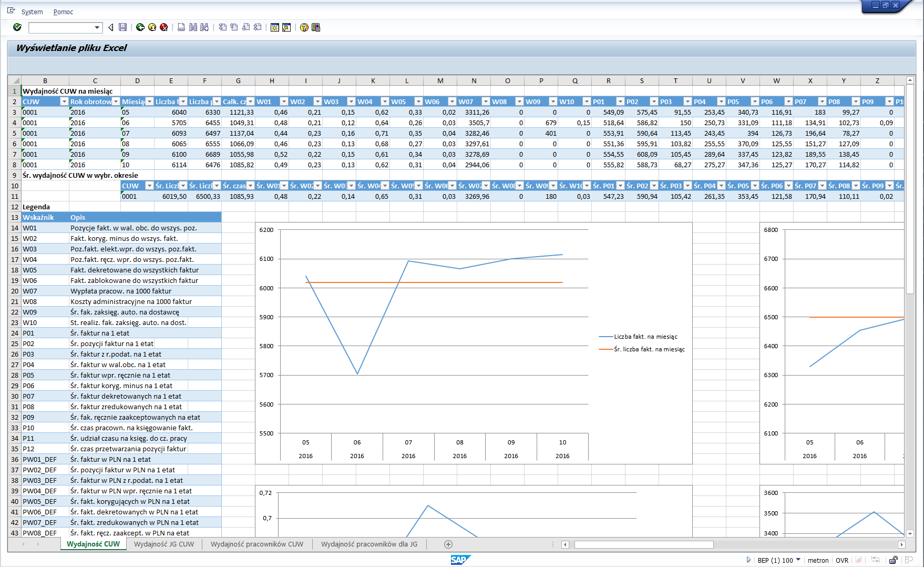924x567 pixels.
Task: Click the horizontal scrollbar thumb
Action: pos(644,544)
